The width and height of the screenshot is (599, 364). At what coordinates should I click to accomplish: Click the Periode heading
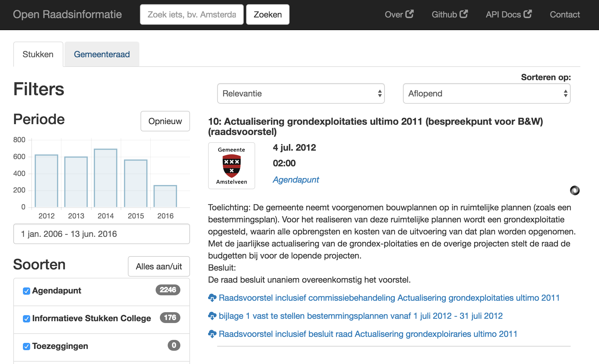39,119
